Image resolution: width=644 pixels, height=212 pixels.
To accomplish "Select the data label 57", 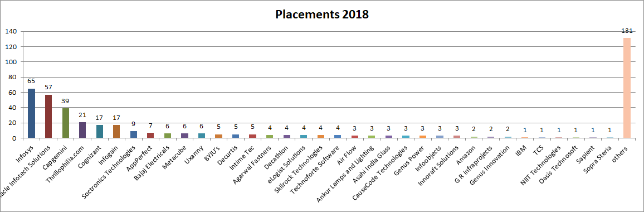I will tap(48, 87).
